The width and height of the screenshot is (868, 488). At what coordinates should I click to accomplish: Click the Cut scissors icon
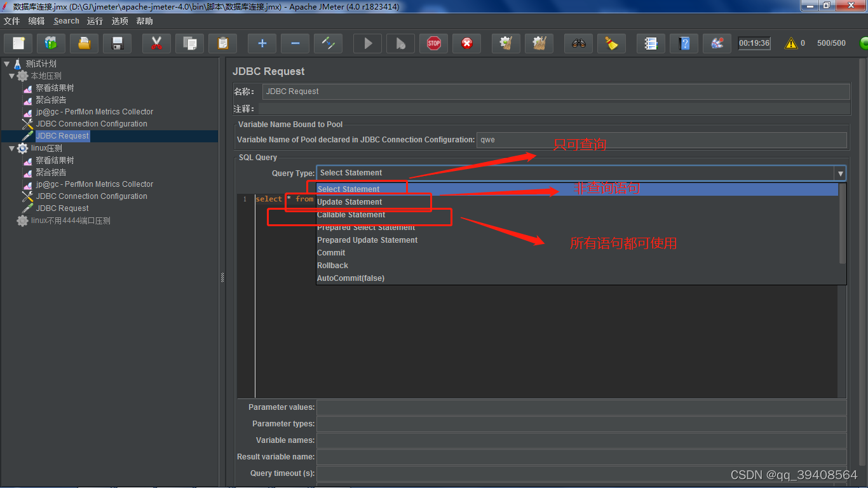tap(156, 43)
